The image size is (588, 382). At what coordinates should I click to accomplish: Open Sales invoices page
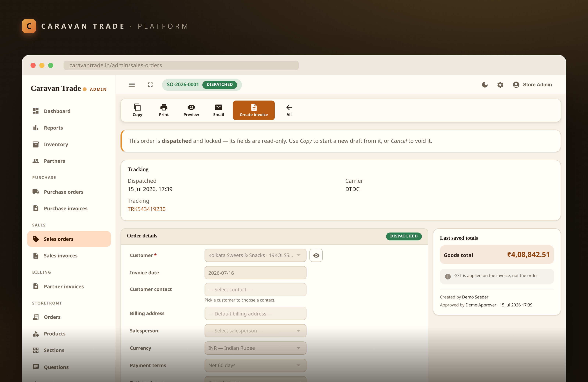[69, 255]
